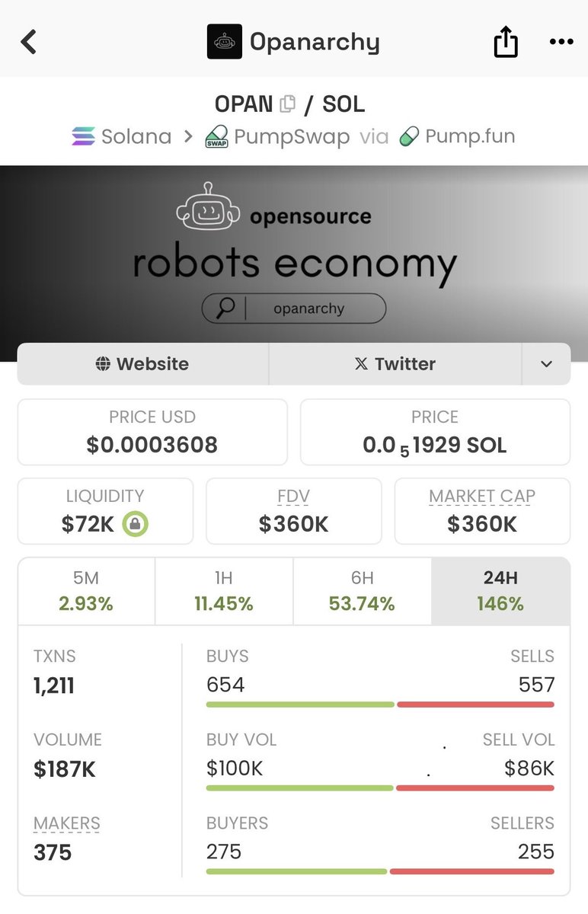Screen dimensions: 588x914
Task: Select the 6H timeframe tab
Action: coord(362,591)
